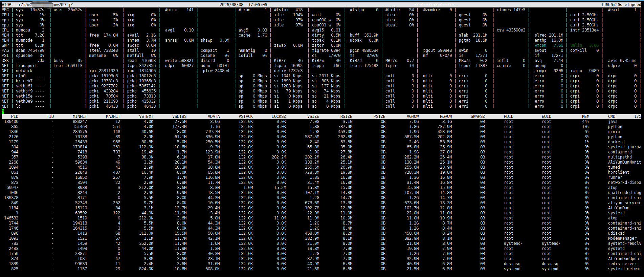Click the oomkill counter in the PAG line

584,50
